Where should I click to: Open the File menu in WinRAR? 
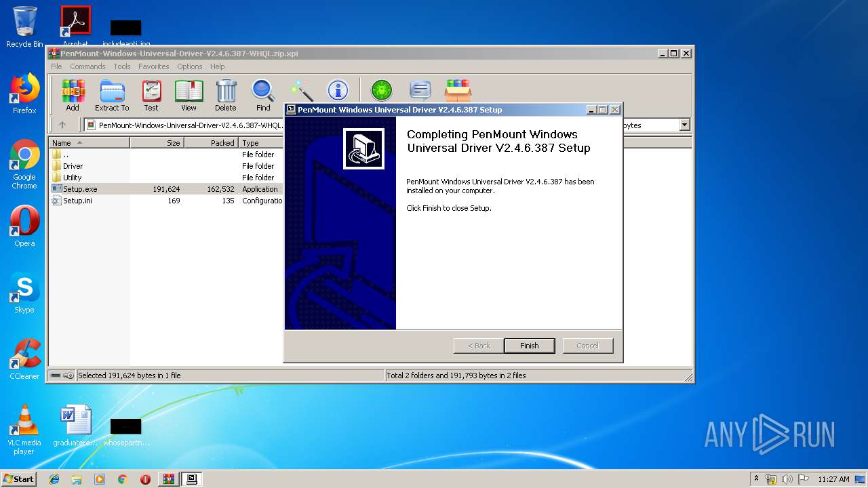(x=56, y=66)
